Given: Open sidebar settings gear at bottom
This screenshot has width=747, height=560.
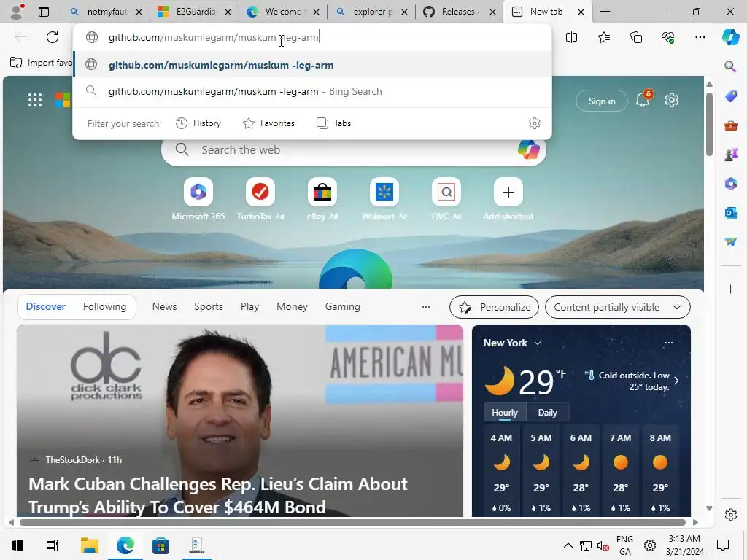Looking at the screenshot, I should [x=730, y=515].
